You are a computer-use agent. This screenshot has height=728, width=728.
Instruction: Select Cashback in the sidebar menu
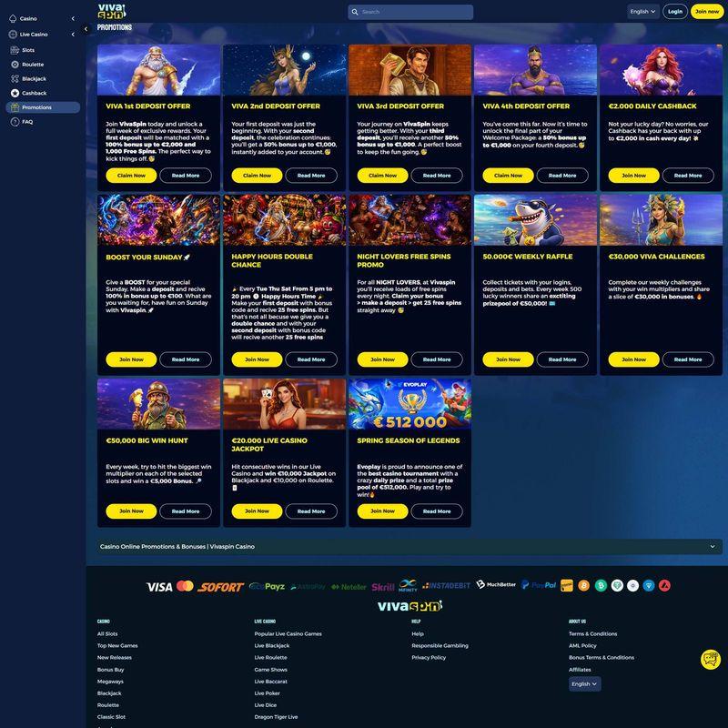35,93
